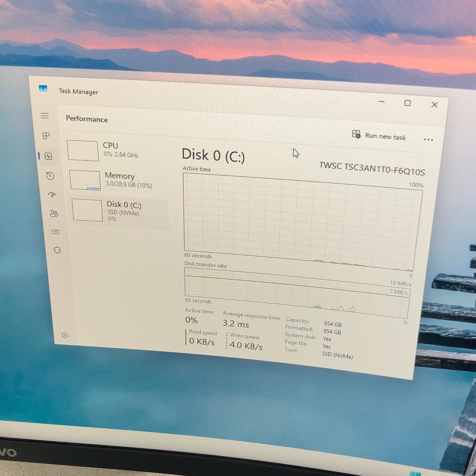Open the Details page icon

(56, 232)
